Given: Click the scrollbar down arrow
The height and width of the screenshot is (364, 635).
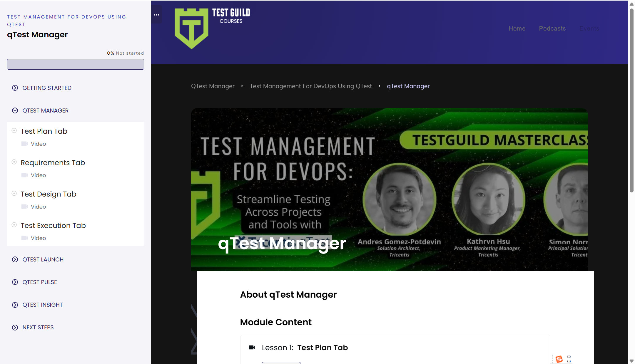Looking at the screenshot, I should click(631, 361).
